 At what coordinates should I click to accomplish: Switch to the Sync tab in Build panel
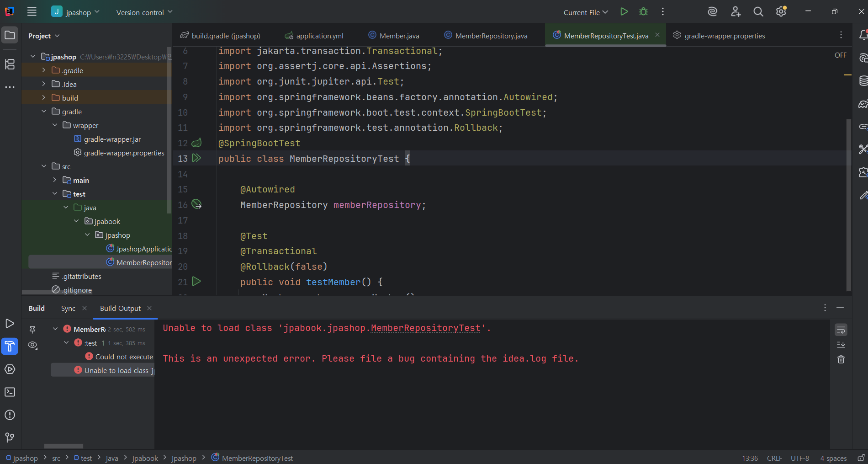68,309
